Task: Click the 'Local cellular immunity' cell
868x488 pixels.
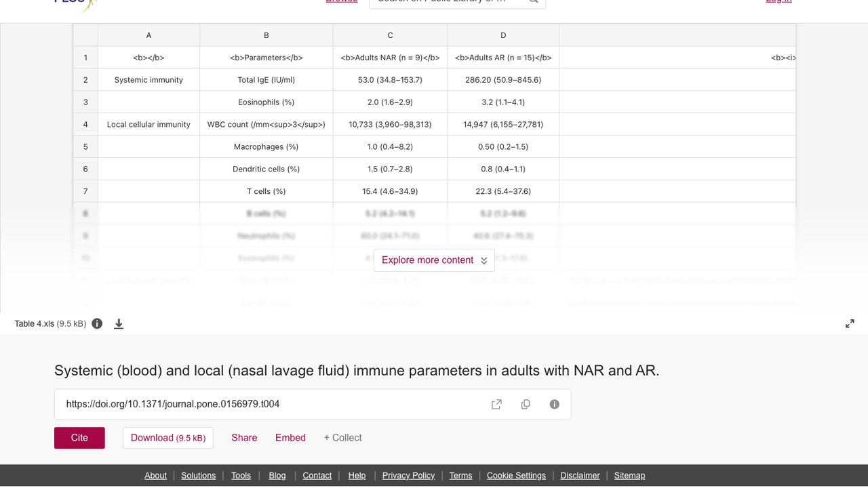Action: coord(149,125)
